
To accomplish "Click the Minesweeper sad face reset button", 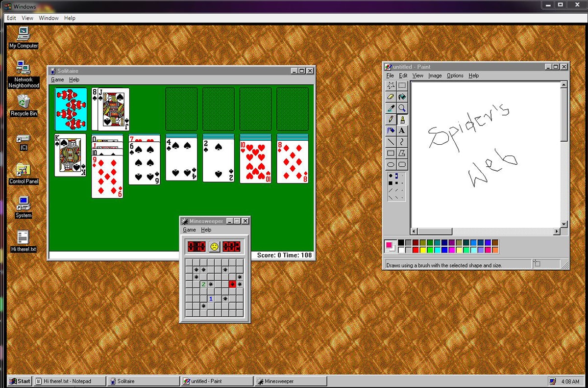I will (x=215, y=246).
